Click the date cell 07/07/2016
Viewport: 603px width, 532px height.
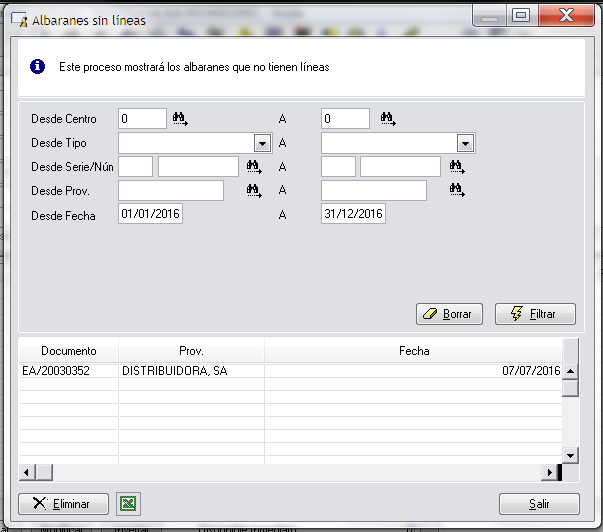[413, 371]
